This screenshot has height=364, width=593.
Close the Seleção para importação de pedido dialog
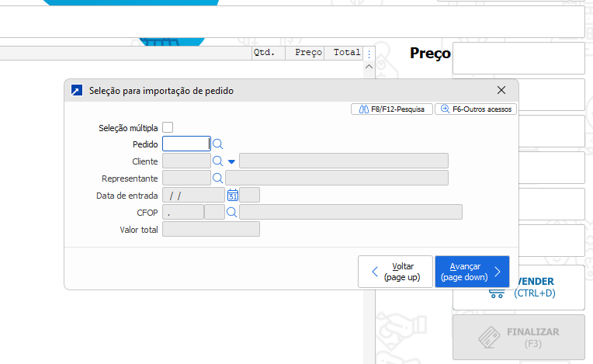(501, 90)
